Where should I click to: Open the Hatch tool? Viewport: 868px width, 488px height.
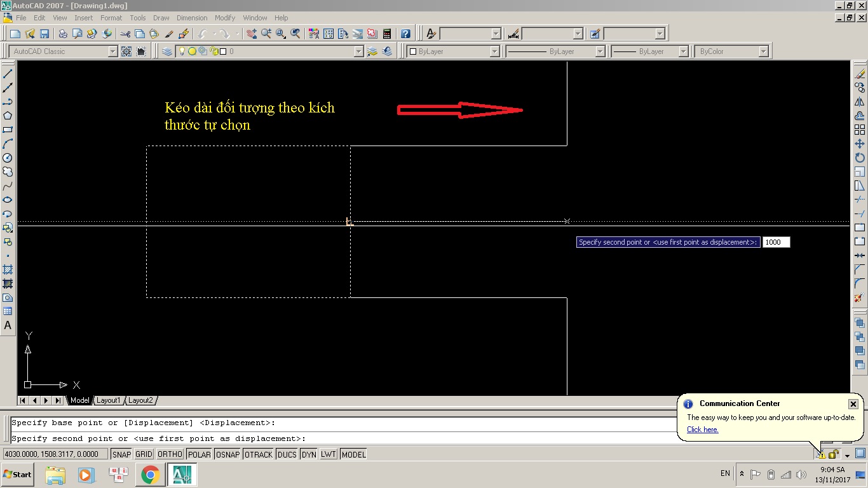[x=8, y=269]
